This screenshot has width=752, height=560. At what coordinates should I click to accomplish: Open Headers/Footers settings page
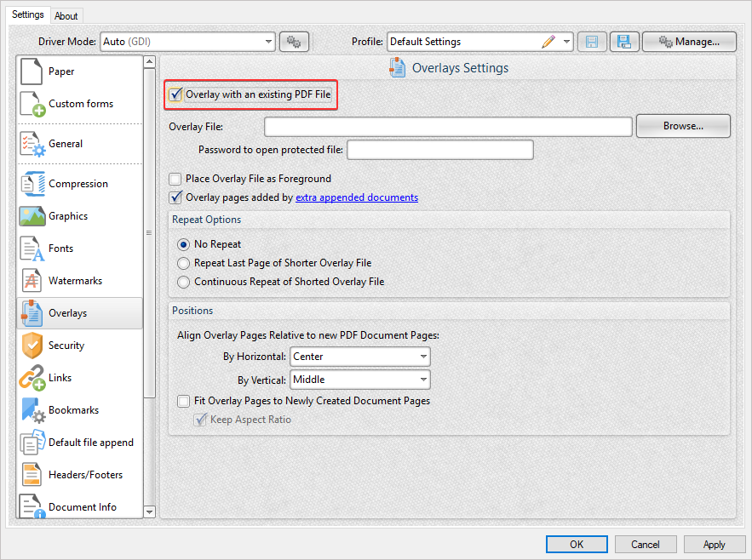(x=83, y=475)
